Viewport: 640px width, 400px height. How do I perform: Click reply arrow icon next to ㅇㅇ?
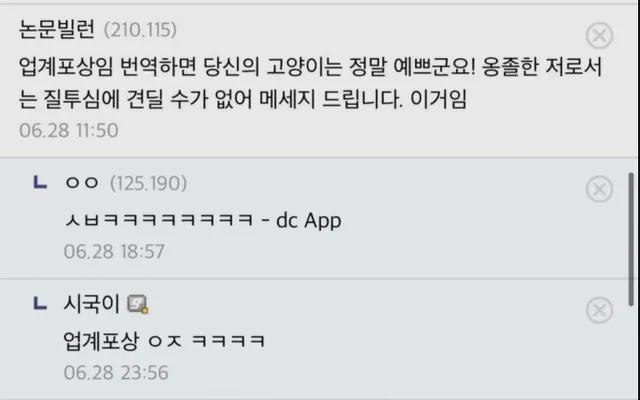(x=40, y=182)
